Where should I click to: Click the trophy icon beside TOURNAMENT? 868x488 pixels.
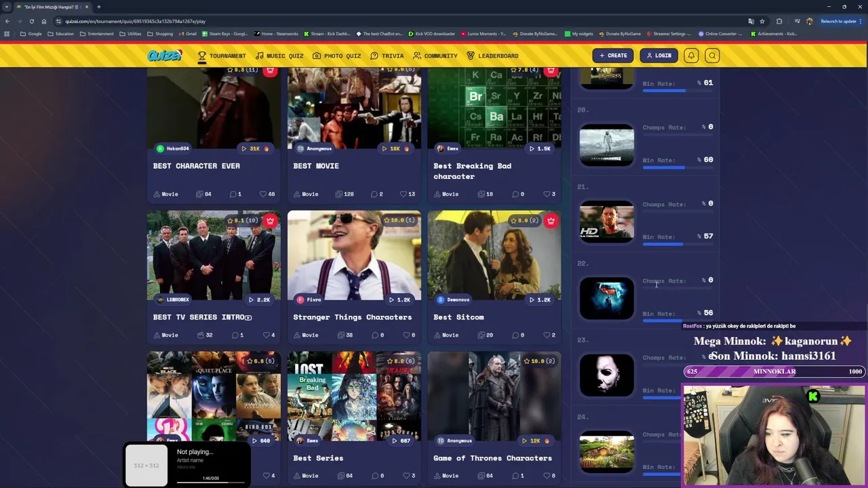pyautogui.click(x=201, y=56)
